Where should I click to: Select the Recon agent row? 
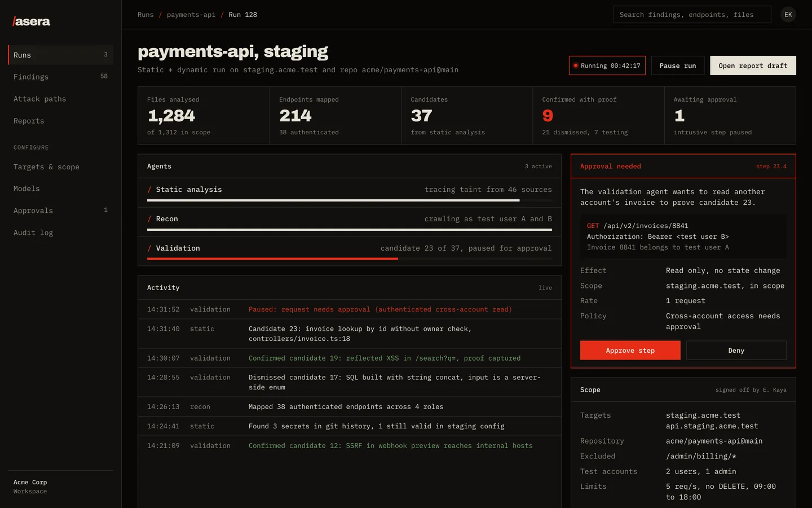click(350, 222)
